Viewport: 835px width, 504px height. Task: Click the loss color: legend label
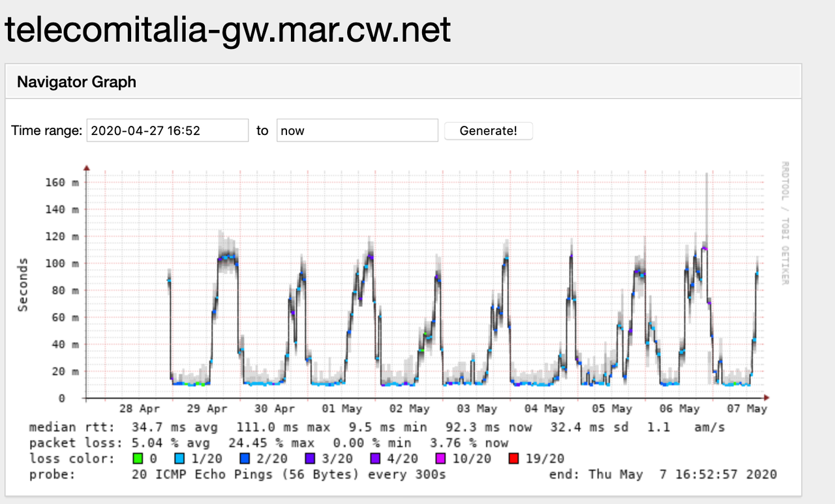[71, 459]
